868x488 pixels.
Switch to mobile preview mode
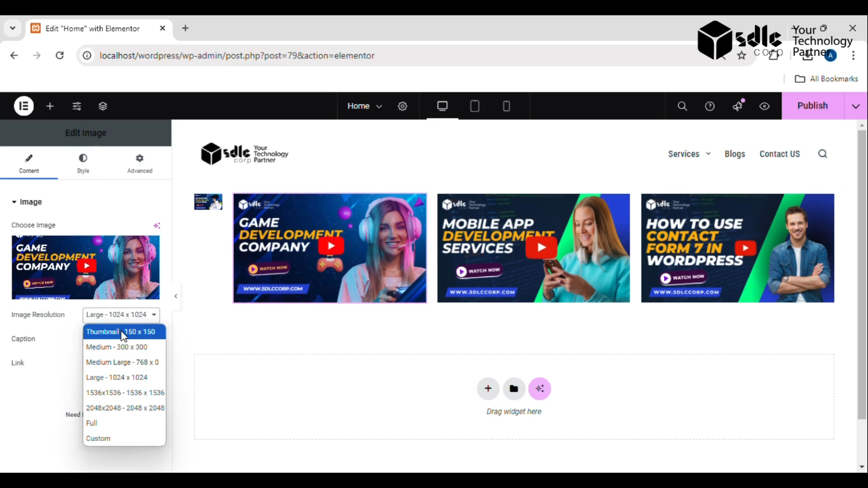pos(506,106)
